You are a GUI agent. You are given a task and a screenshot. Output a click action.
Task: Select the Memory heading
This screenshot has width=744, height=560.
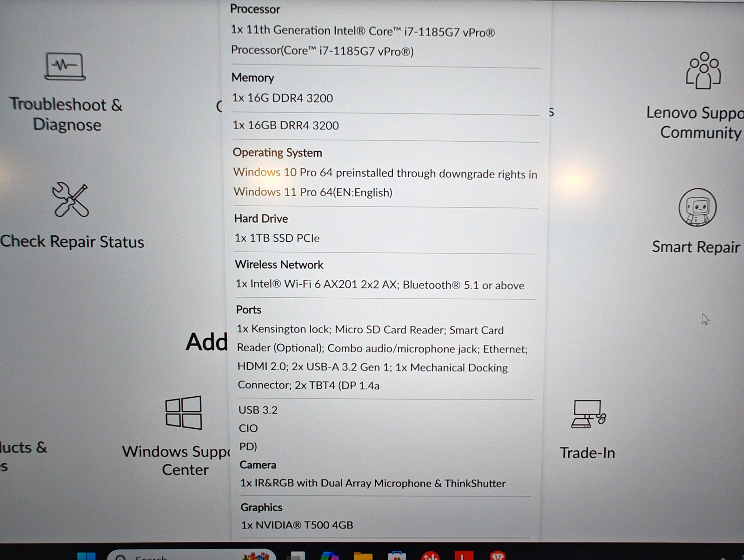(253, 78)
